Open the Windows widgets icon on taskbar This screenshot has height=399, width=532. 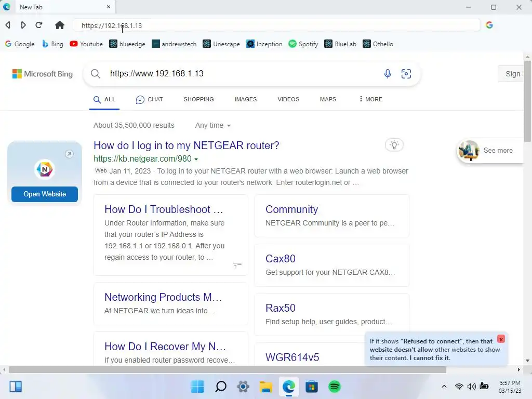point(16,387)
